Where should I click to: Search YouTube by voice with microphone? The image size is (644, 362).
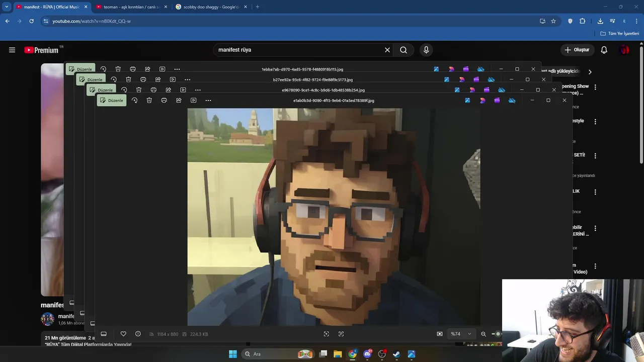426,50
